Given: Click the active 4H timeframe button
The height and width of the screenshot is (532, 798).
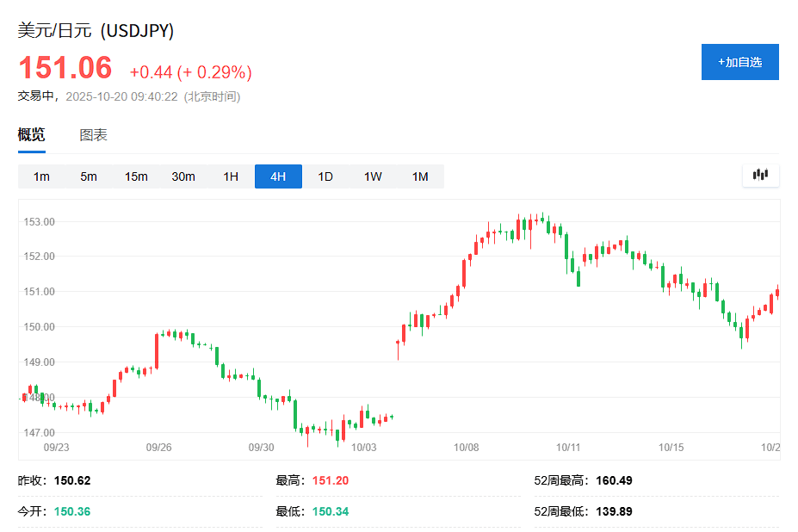Looking at the screenshot, I should pos(278,176).
